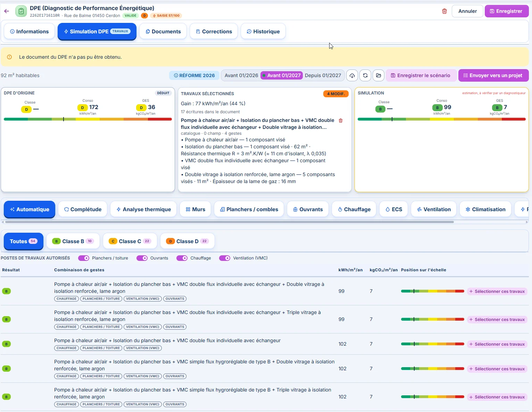Click the DÉDUIT badge in DPE d'origine
This screenshot has height=412, width=532.
pos(163,93)
